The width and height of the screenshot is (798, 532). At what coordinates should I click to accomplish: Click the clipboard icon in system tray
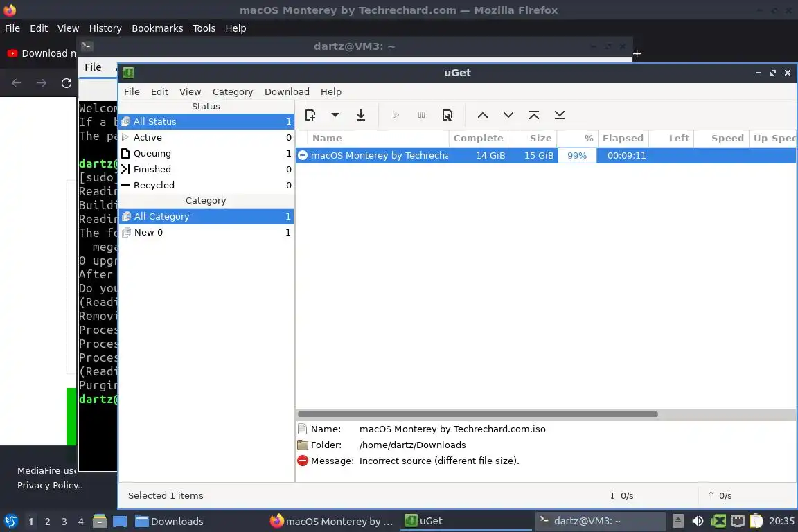click(x=756, y=521)
